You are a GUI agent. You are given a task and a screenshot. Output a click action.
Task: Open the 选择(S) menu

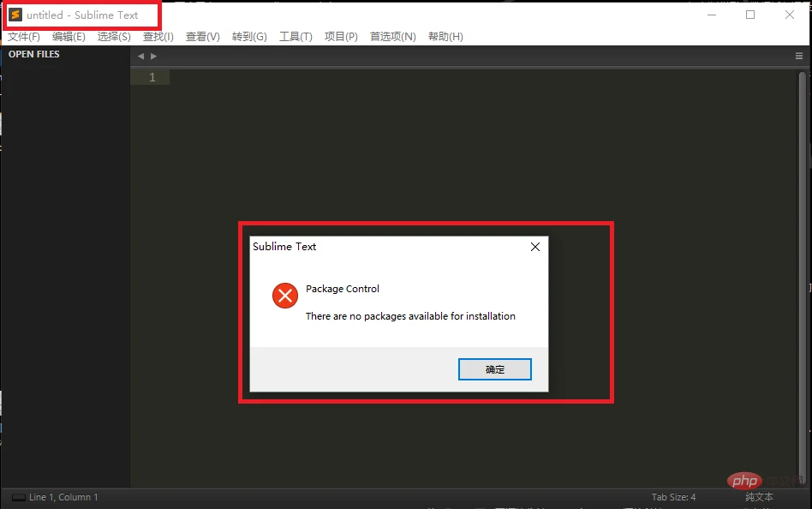click(114, 37)
